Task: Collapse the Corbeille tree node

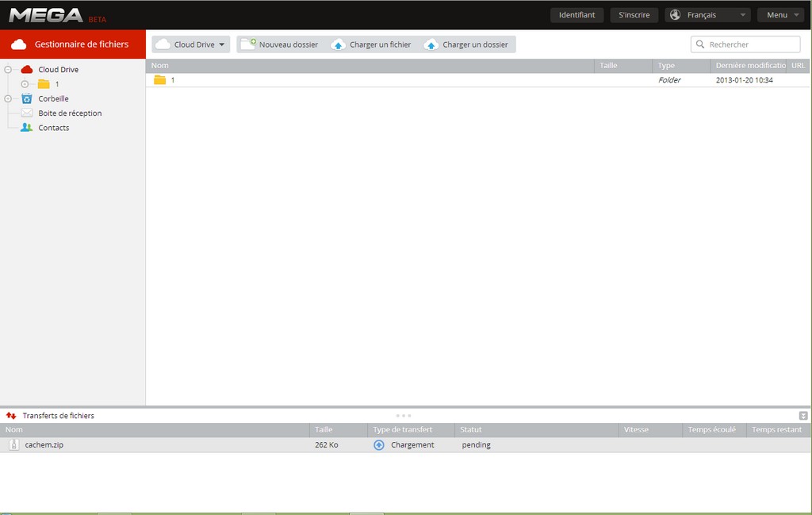Action: 8,98
